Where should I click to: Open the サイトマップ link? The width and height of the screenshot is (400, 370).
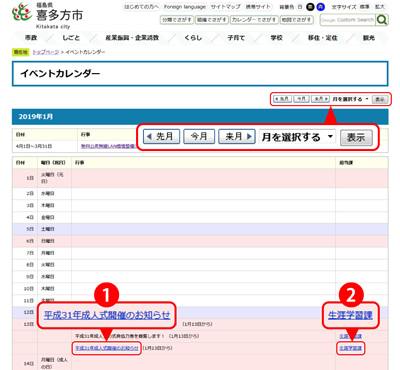pos(226,7)
